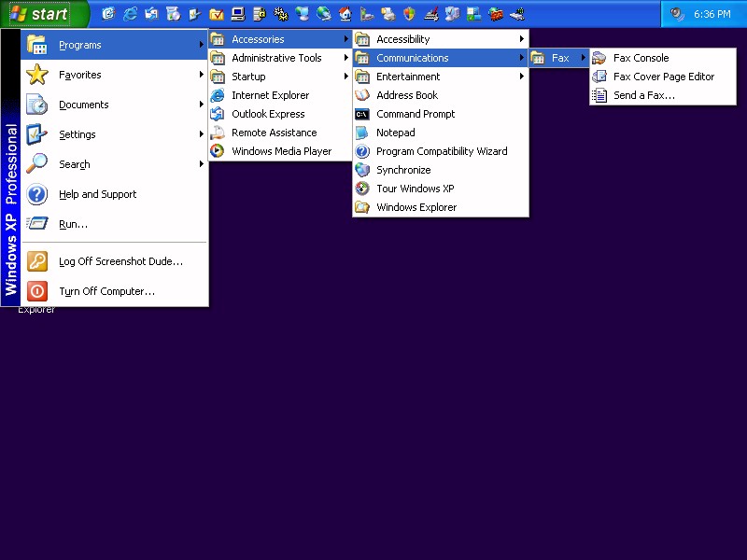Expand the Startup submenu

click(248, 77)
